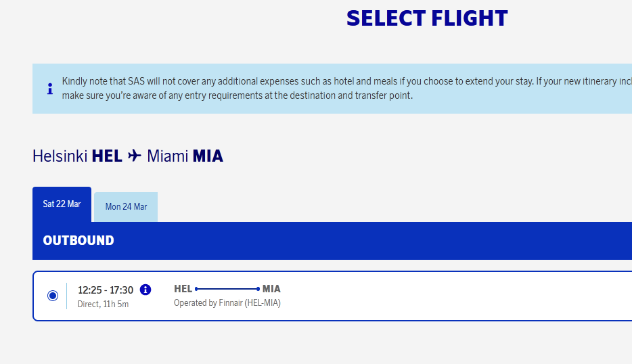This screenshot has width=632, height=364.
Task: Click the MIA airport code in flight card
Action: [x=271, y=289]
